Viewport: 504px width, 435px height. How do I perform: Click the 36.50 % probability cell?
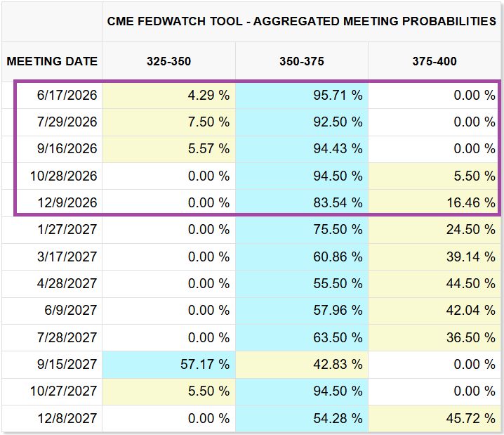click(435, 337)
